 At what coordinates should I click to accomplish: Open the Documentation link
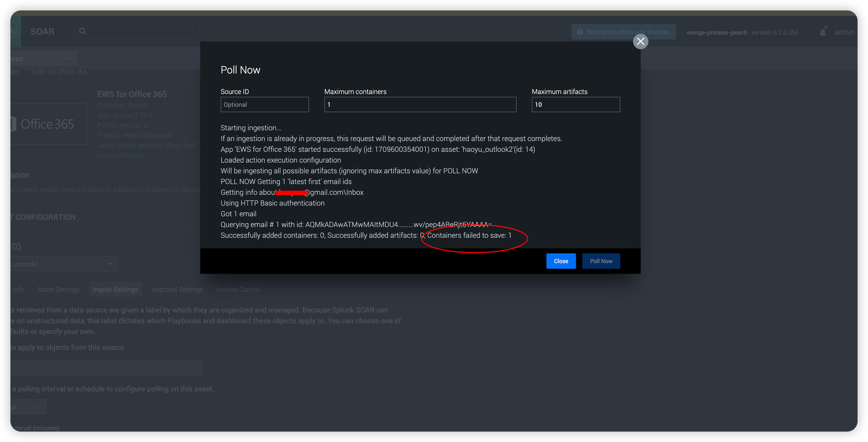(120, 155)
